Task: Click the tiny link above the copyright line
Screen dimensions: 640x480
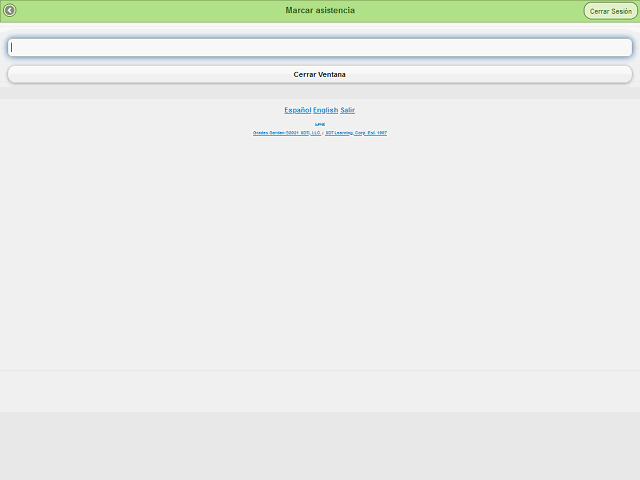Action: [x=320, y=124]
